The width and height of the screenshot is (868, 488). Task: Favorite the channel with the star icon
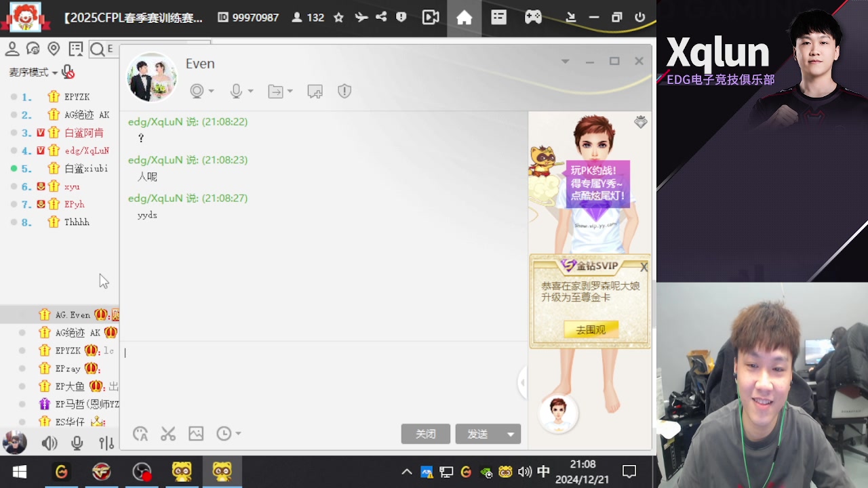tap(338, 18)
